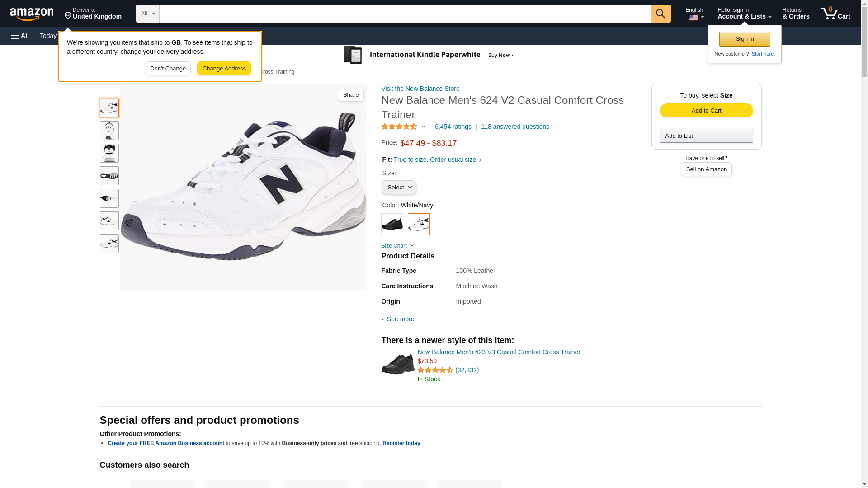The image size is (868, 488).
Task: Open the 118 answered questions link
Action: click(x=515, y=127)
